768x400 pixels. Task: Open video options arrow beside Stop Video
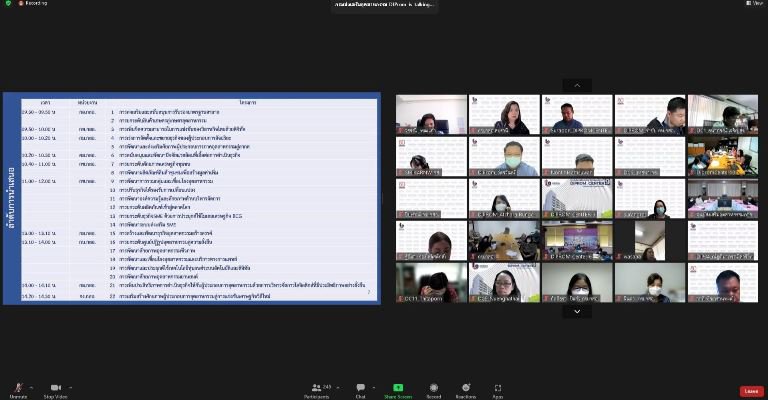[x=70, y=388]
